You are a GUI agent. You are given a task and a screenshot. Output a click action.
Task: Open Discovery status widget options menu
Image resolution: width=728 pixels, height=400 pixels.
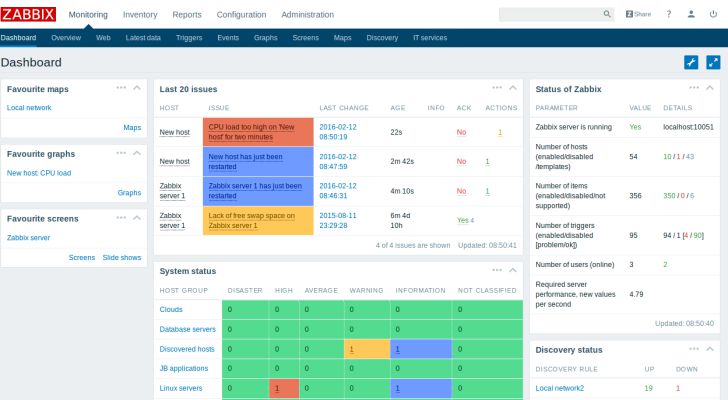click(694, 349)
